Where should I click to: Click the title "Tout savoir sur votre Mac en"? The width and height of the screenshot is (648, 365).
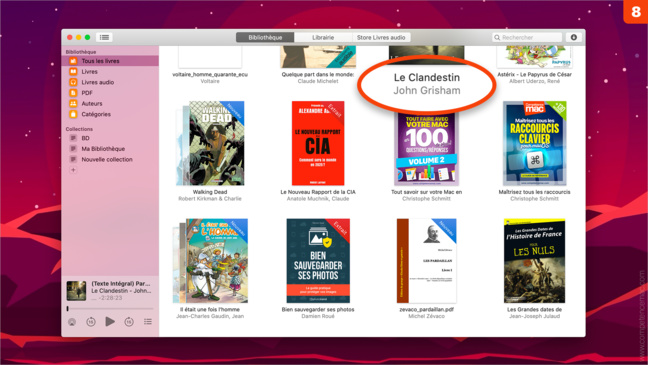[x=426, y=192]
